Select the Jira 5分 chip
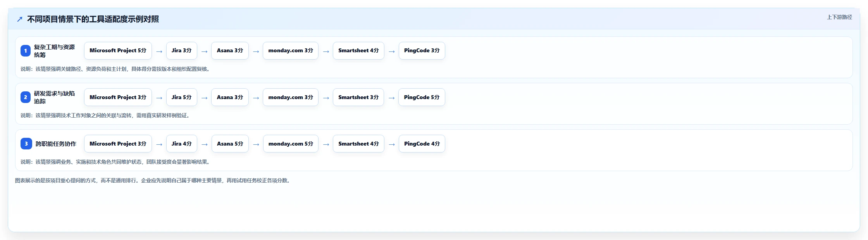The width and height of the screenshot is (868, 240). tap(182, 97)
